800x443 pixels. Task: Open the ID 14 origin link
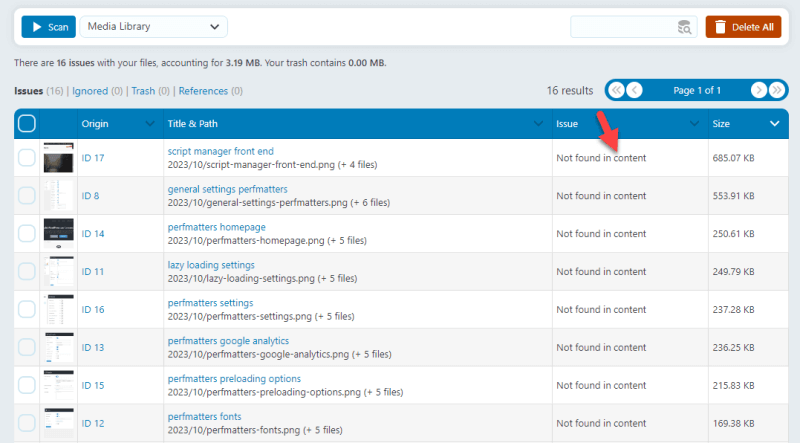pyautogui.click(x=93, y=234)
